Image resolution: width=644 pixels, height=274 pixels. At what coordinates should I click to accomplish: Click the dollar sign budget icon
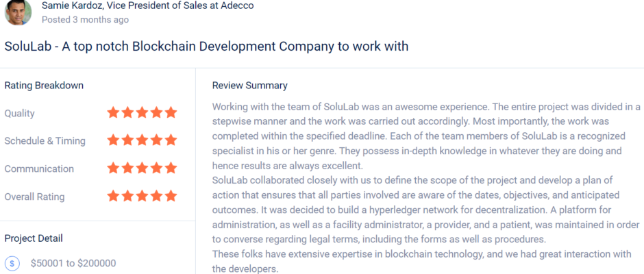coord(12,263)
